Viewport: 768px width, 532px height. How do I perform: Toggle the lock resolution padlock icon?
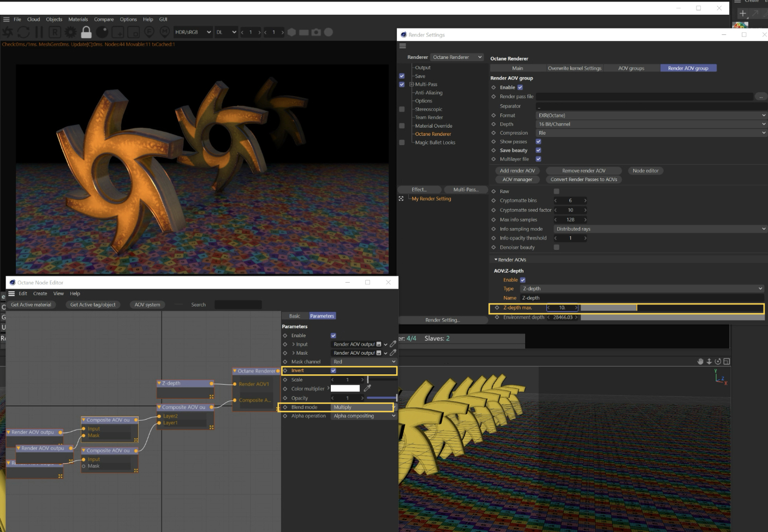(x=86, y=32)
